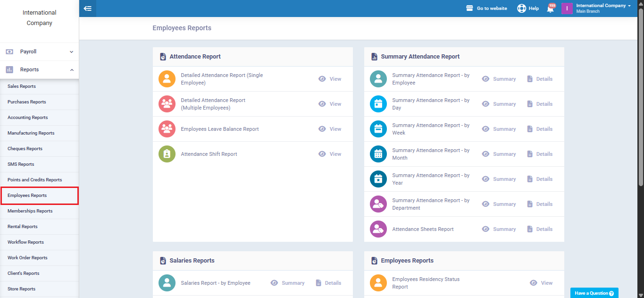Click the Employees Leave Balance Report icon

[167, 129]
